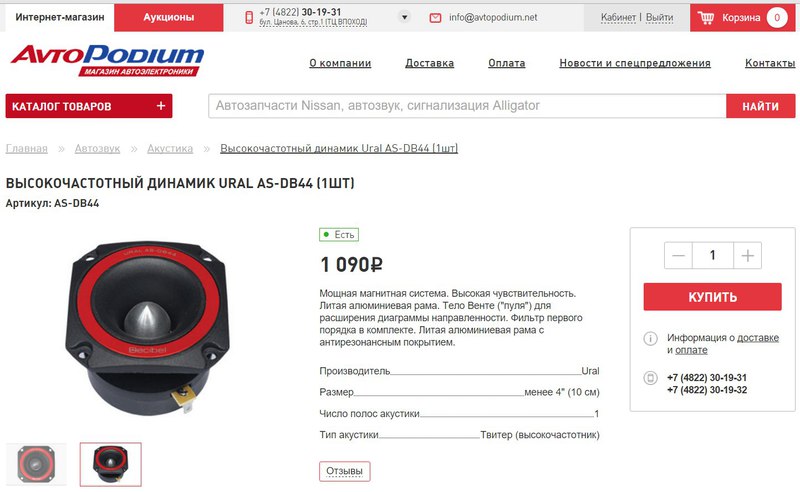Viewport: 800px width, 492px height.
Task: Select the first front-view speaker thumbnail
Action: (36, 464)
